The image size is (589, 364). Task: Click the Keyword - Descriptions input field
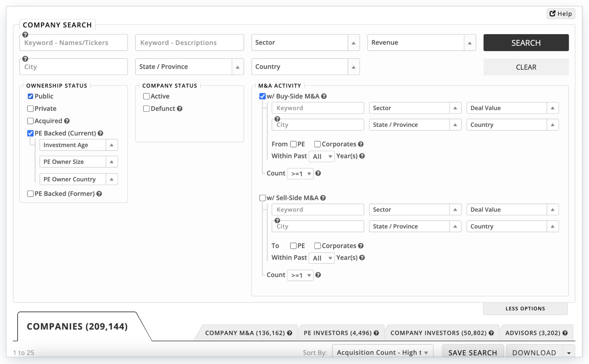point(189,43)
